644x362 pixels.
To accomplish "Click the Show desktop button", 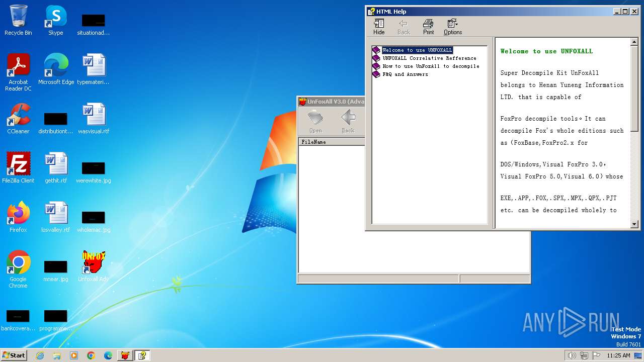I will click(638, 355).
